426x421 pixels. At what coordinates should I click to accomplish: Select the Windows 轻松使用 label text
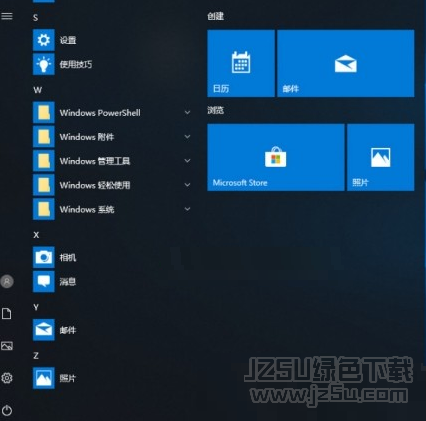click(95, 185)
